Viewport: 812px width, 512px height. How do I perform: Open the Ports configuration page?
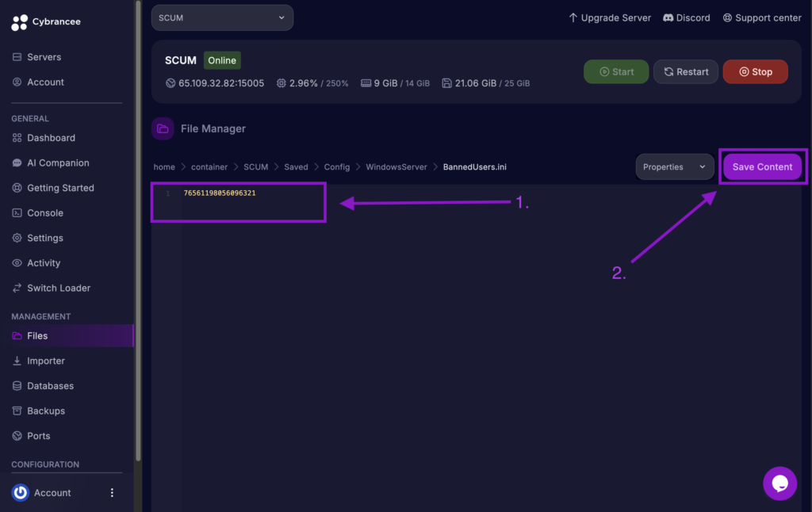(38, 435)
